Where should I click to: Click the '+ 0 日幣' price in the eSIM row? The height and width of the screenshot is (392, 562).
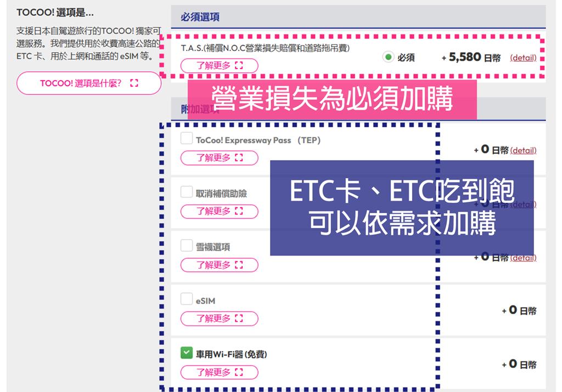click(519, 310)
